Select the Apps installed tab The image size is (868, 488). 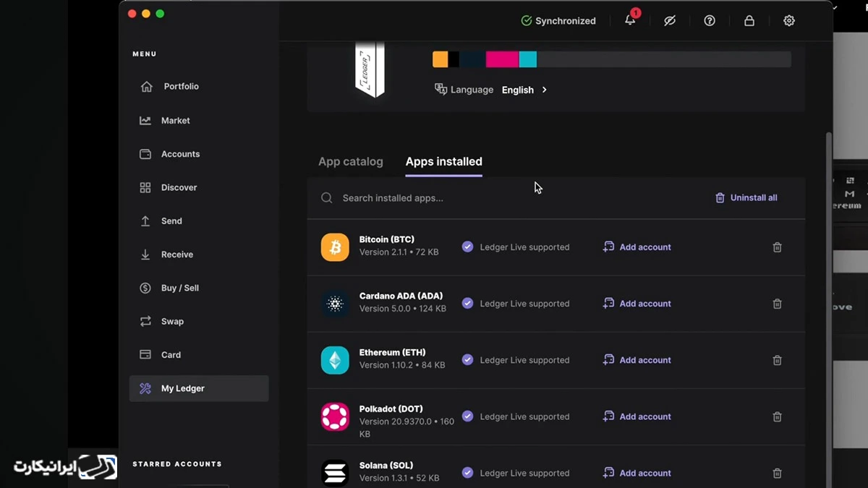pos(443,162)
